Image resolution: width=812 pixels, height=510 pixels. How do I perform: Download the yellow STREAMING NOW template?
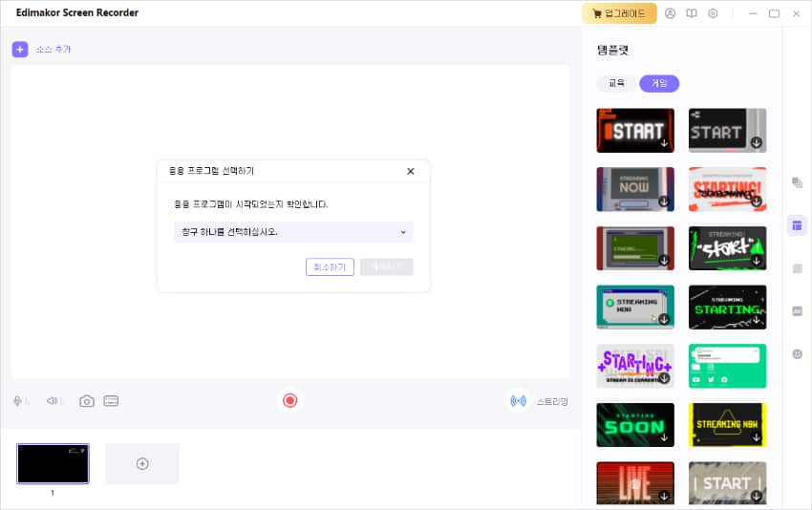pos(757,437)
